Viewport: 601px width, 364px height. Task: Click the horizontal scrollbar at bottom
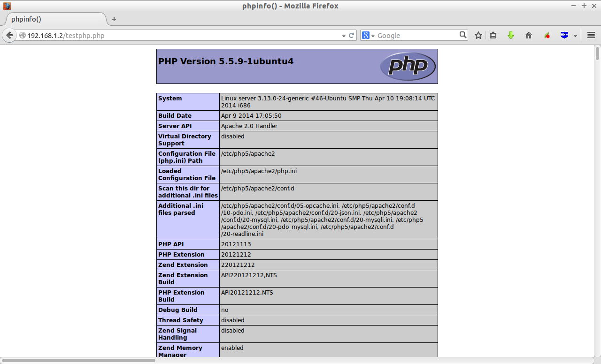[79, 360]
